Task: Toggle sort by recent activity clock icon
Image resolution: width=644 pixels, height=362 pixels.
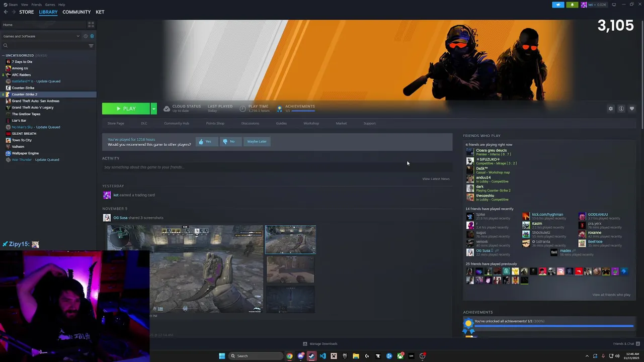Action: [86, 36]
